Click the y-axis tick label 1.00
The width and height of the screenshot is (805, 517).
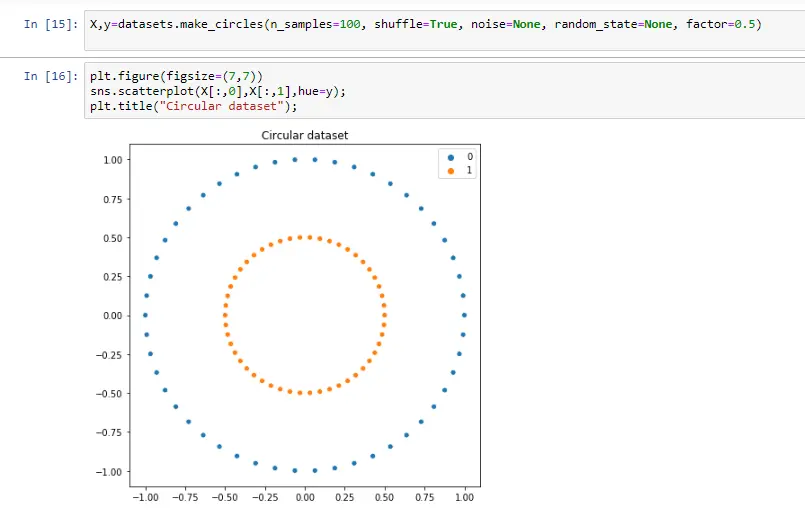pyautogui.click(x=113, y=160)
